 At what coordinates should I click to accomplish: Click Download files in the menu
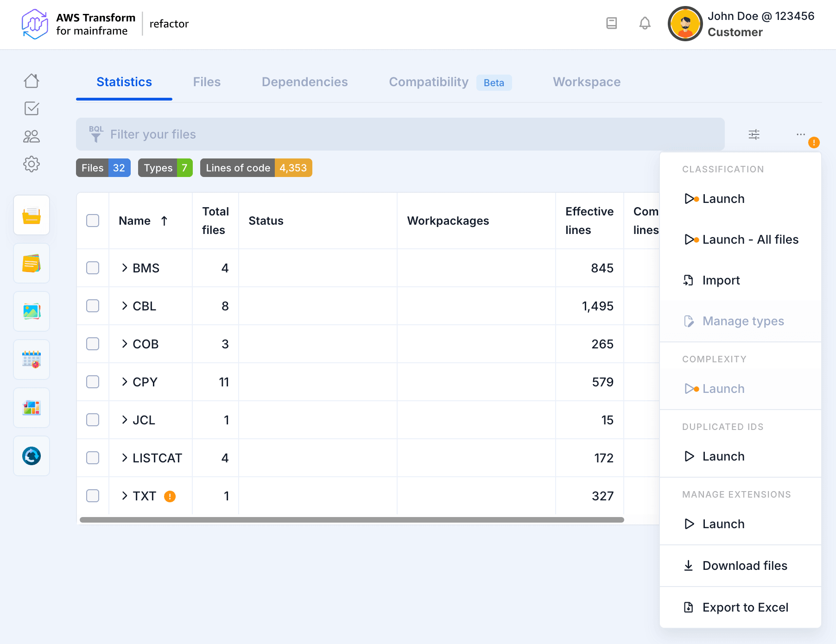click(x=744, y=566)
